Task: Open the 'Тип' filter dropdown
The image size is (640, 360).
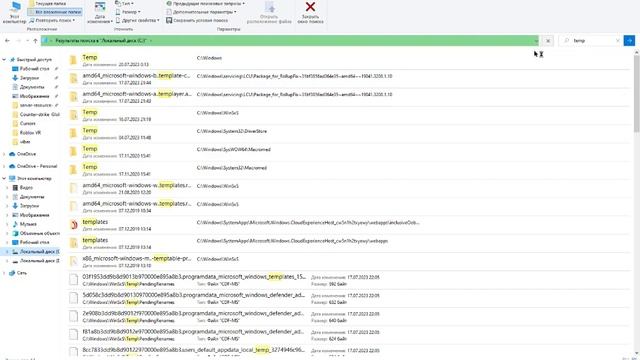Action: pyautogui.click(x=124, y=4)
